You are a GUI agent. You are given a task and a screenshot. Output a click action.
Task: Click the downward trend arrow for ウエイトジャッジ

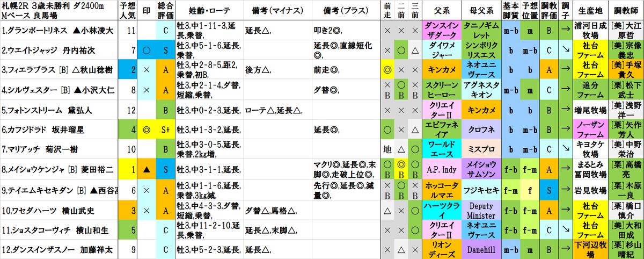(567, 50)
